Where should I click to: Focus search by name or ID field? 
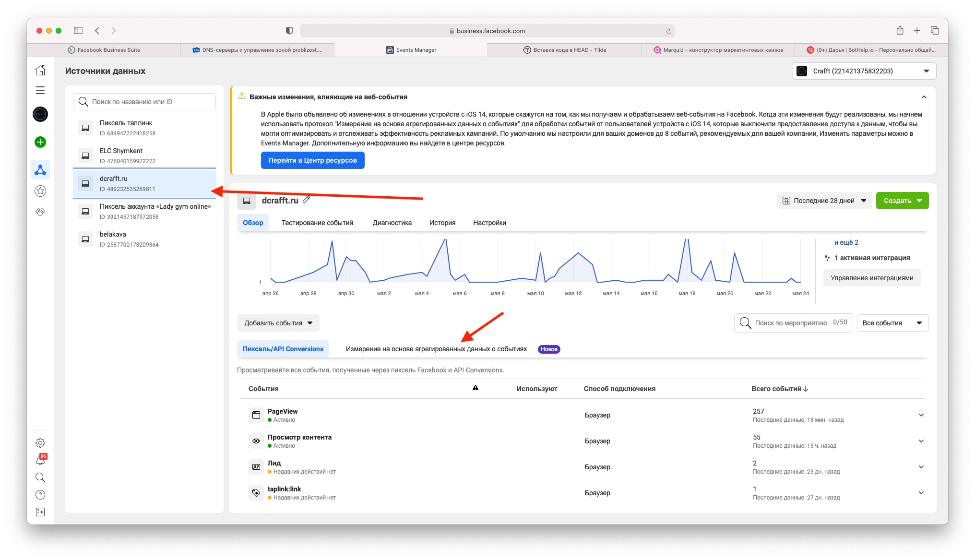point(144,102)
